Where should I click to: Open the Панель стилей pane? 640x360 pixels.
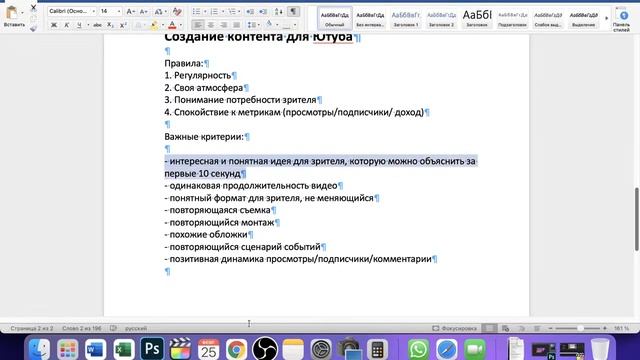622,19
